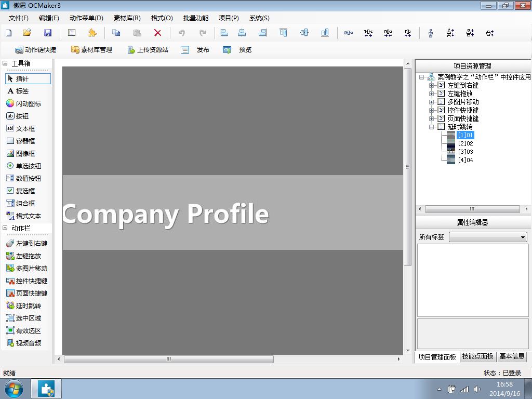The width and height of the screenshot is (532, 399).
Task: Click the 发布 publish button
Action: 195,50
